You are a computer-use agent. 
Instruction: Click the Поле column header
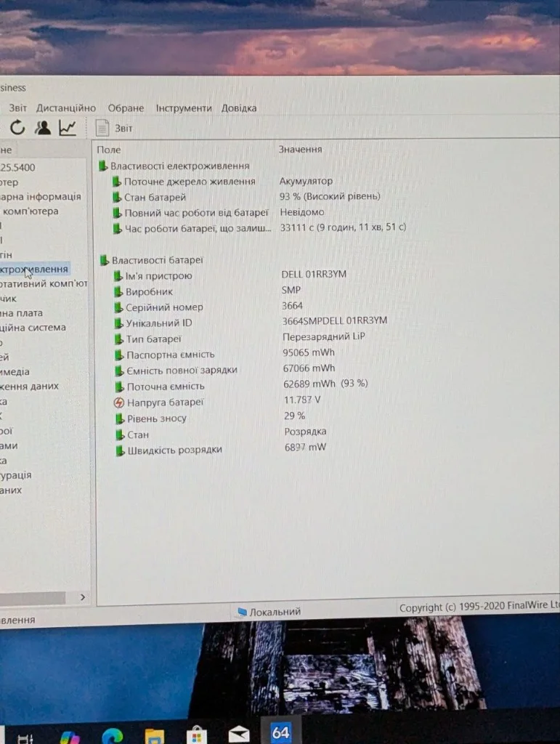[x=108, y=150]
